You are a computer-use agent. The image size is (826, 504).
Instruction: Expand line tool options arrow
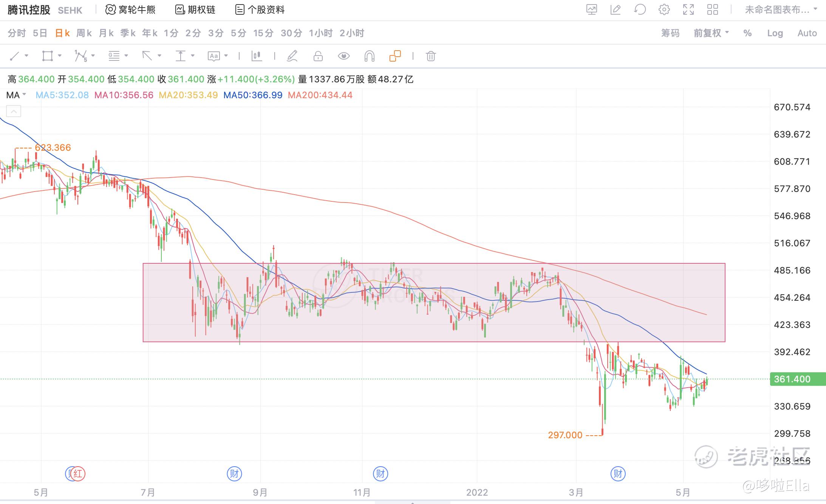pyautogui.click(x=26, y=56)
